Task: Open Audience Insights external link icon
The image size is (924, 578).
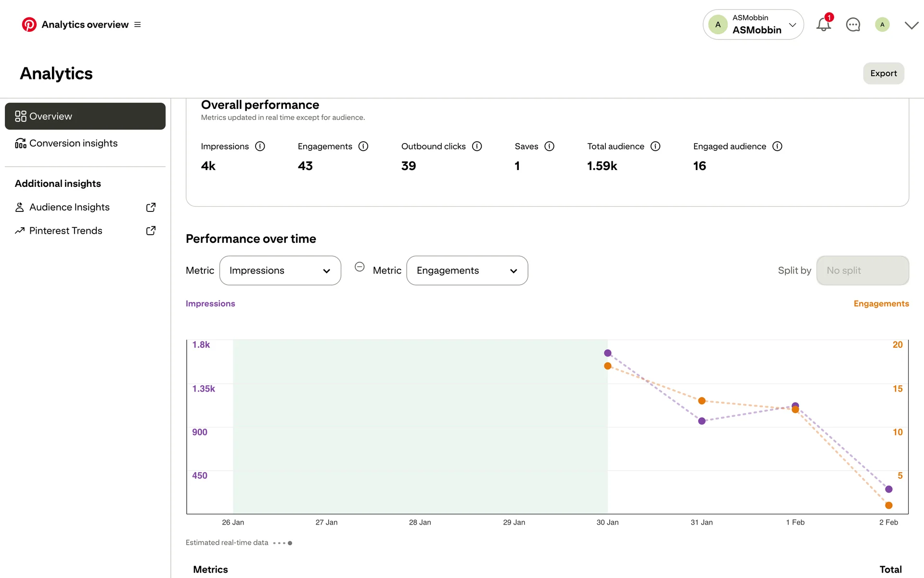Action: coord(151,207)
